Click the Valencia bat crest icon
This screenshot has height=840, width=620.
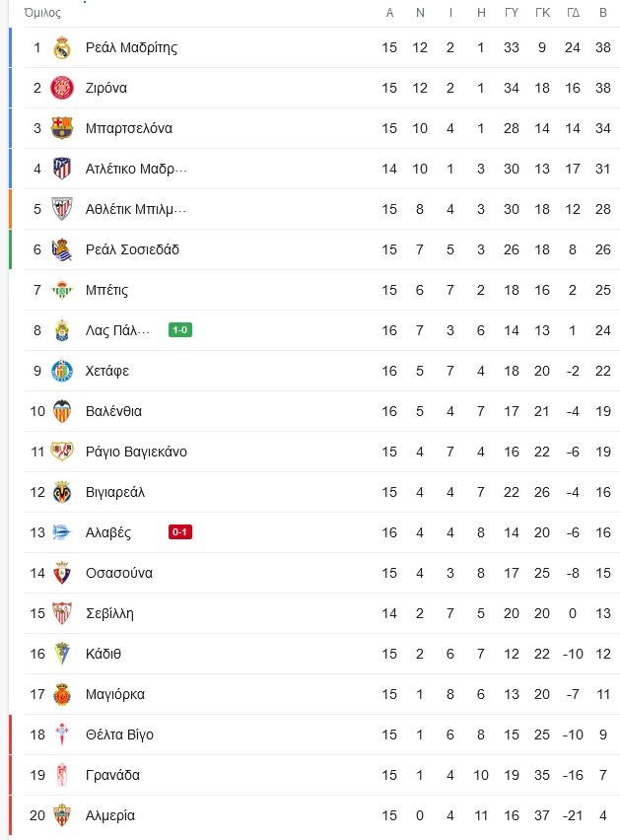pos(62,411)
